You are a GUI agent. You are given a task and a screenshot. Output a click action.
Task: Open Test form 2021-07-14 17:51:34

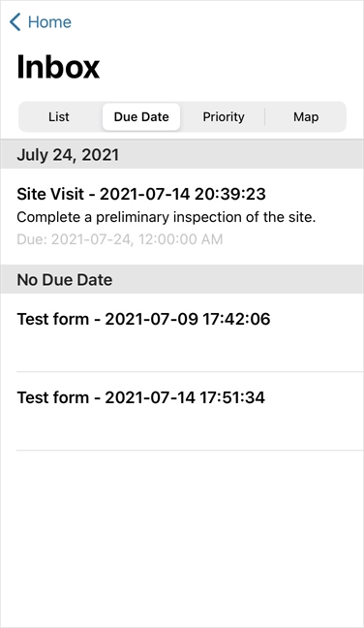pos(182,411)
